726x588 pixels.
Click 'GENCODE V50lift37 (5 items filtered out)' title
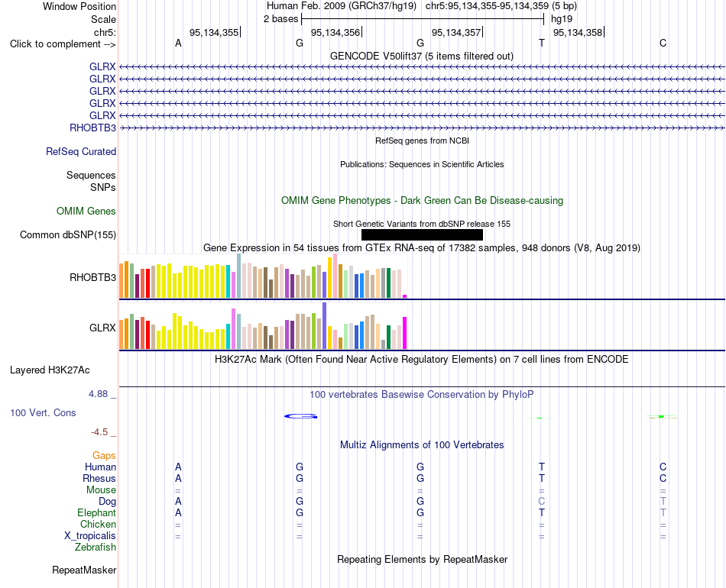point(422,57)
